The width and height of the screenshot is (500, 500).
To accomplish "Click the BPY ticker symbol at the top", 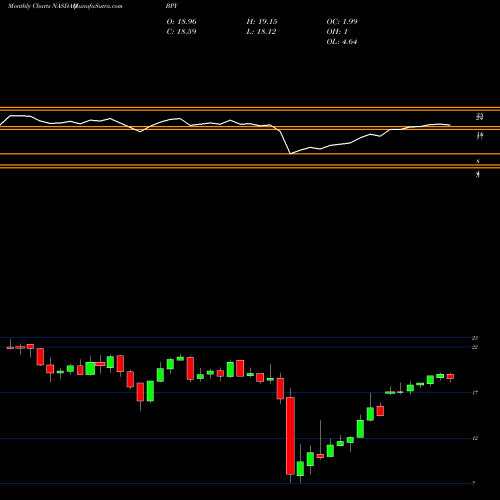I will tap(172, 6).
